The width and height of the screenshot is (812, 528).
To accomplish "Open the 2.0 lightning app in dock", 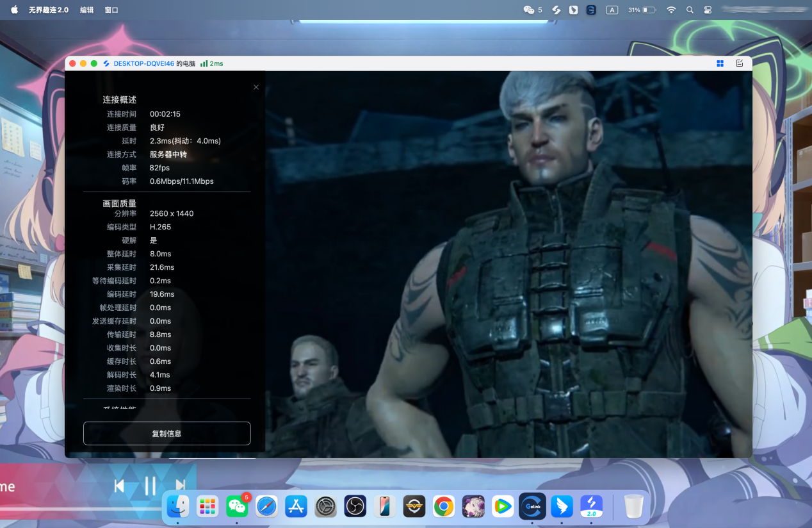I will pyautogui.click(x=591, y=506).
